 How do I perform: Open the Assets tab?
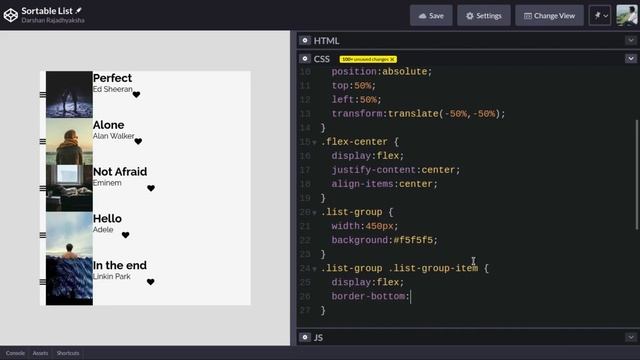40,353
